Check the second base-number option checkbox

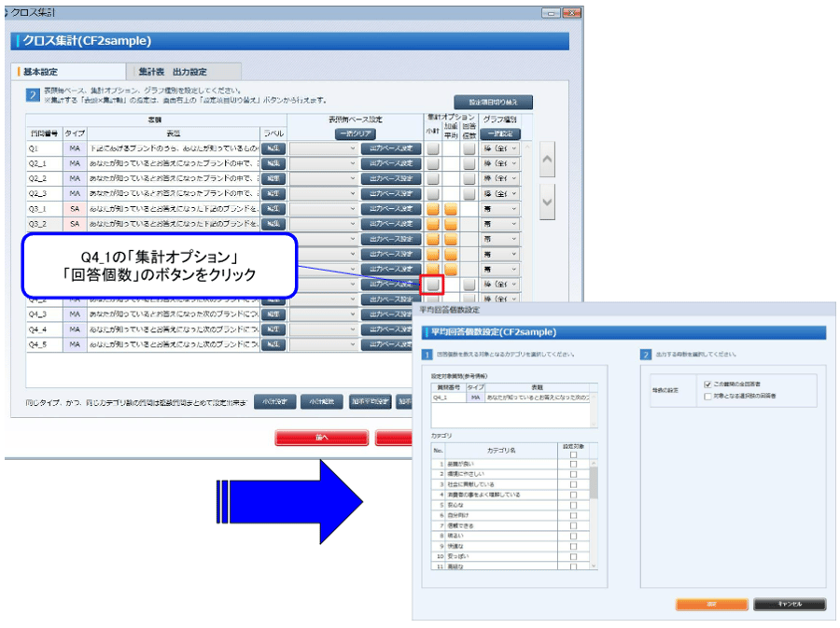[707, 397]
